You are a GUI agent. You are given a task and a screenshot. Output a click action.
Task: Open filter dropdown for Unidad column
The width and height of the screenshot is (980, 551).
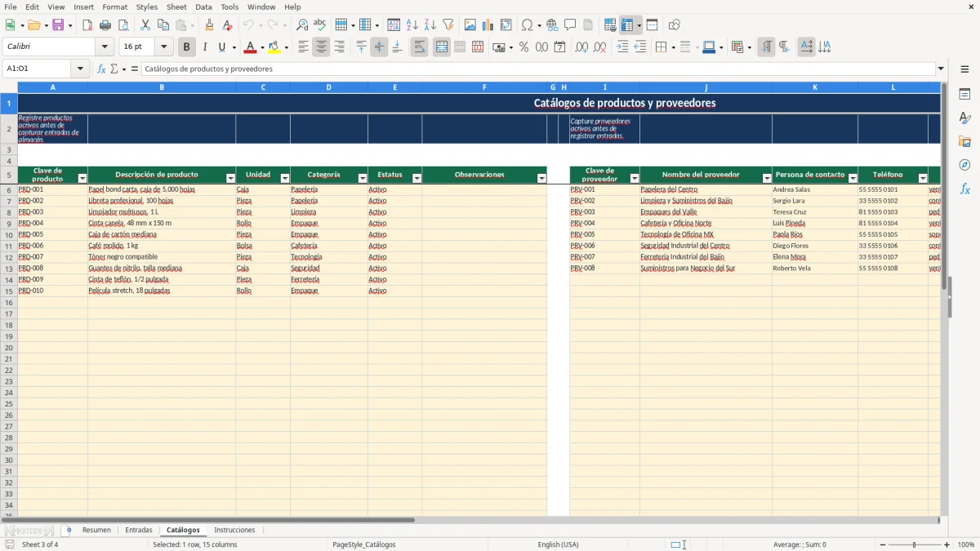click(x=285, y=178)
